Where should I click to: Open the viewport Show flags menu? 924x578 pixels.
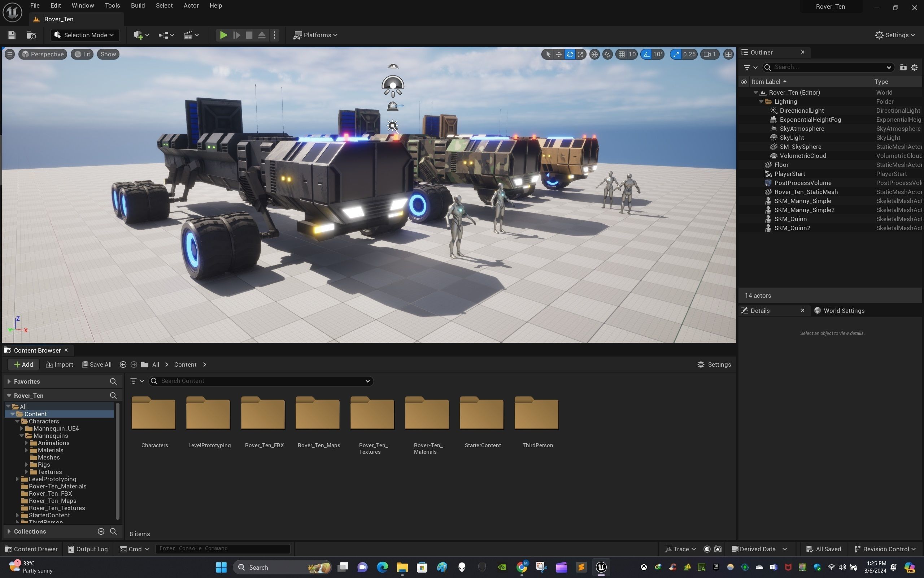108,54
